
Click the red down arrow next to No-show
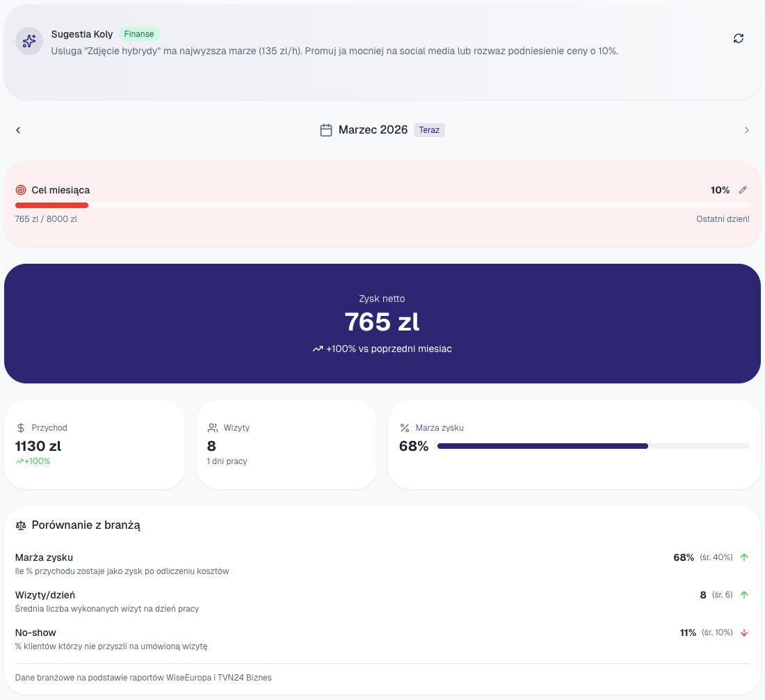[x=744, y=633]
